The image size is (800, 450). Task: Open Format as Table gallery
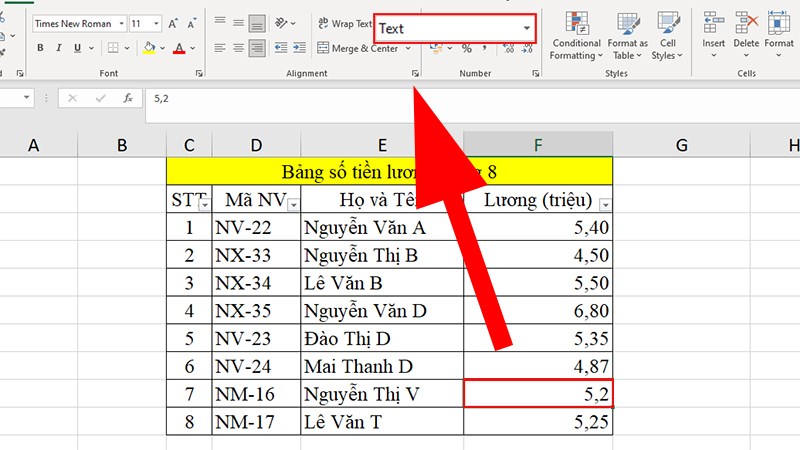628,36
